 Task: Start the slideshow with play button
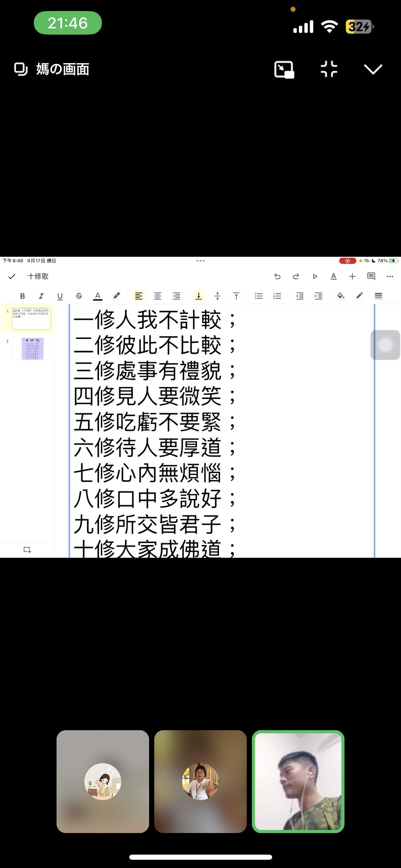(x=315, y=276)
